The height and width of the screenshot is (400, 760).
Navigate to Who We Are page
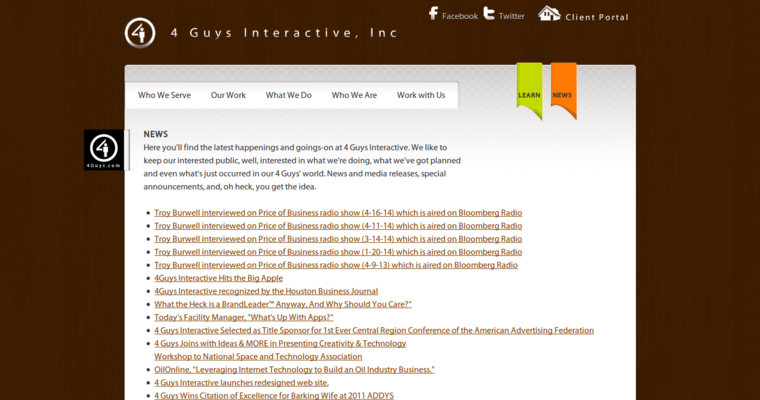(x=354, y=95)
